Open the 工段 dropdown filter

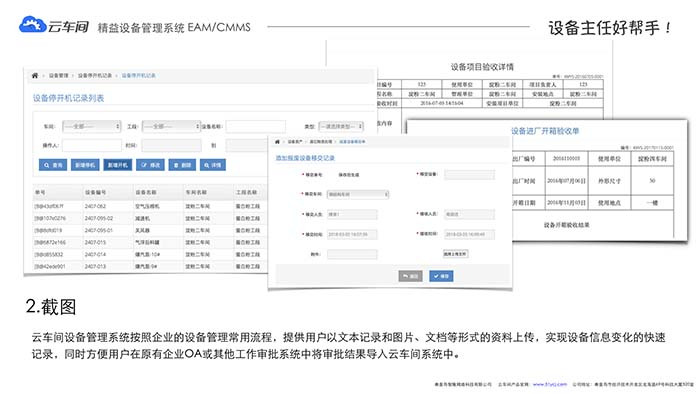coord(171,126)
